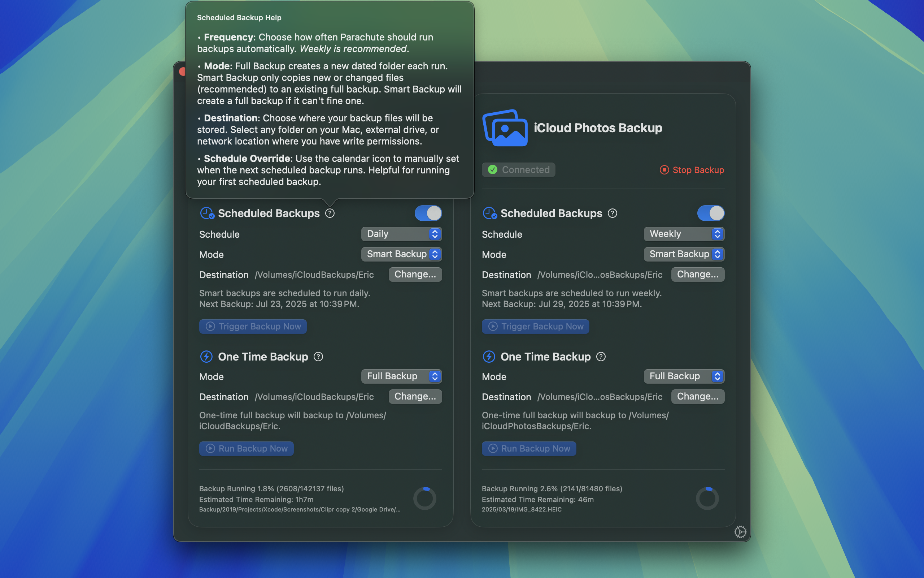This screenshot has width=924, height=578.
Task: Click 'Estimated Time Remaining: 46m' text
Action: tap(537, 499)
